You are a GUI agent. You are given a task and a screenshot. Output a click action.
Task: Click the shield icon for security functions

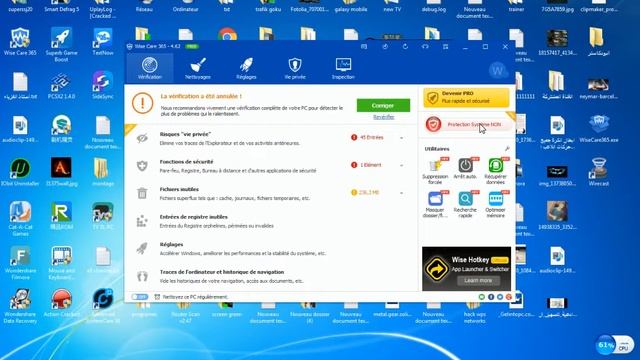(x=142, y=165)
